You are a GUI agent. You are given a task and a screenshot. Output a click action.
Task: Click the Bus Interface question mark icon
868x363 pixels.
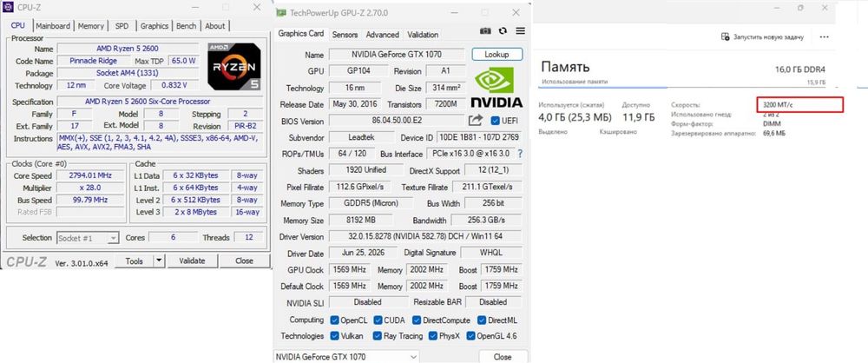[520, 154]
